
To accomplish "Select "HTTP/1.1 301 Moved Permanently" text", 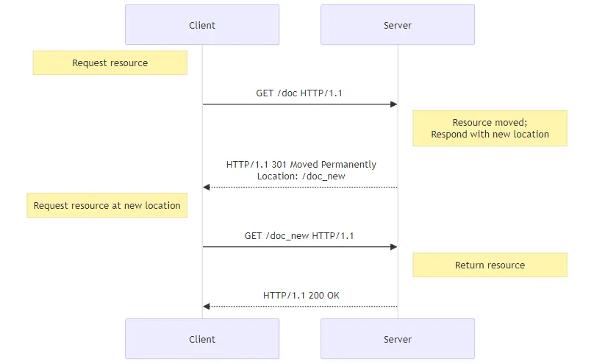I will 301,165.
